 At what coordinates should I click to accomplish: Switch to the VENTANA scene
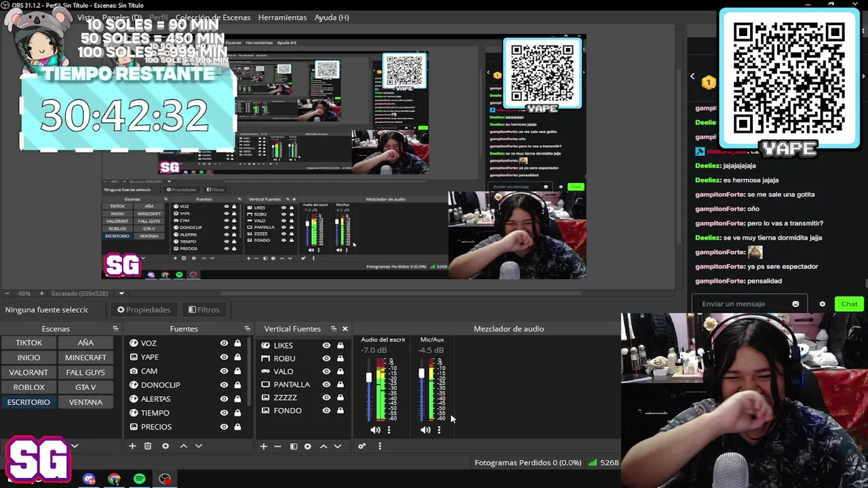(x=85, y=402)
